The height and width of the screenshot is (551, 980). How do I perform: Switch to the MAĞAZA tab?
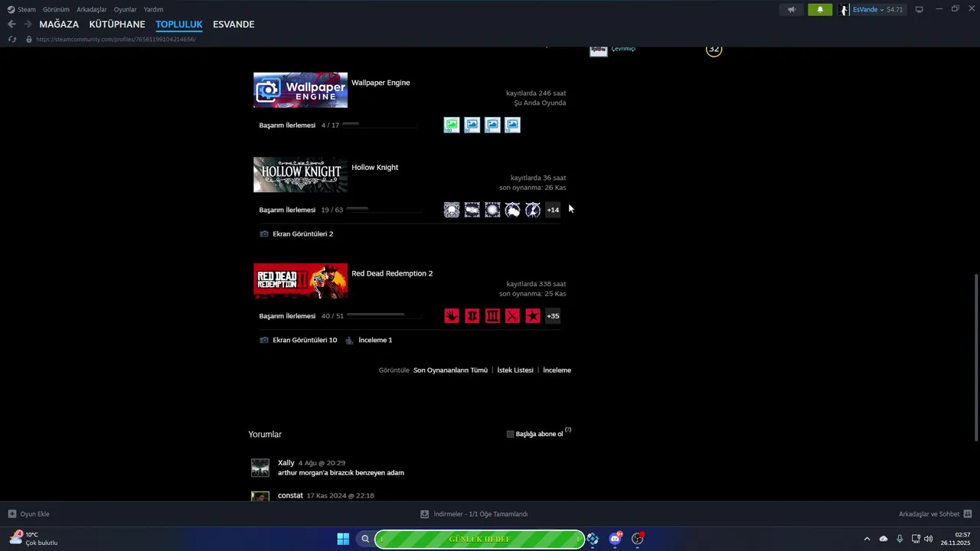[59, 24]
